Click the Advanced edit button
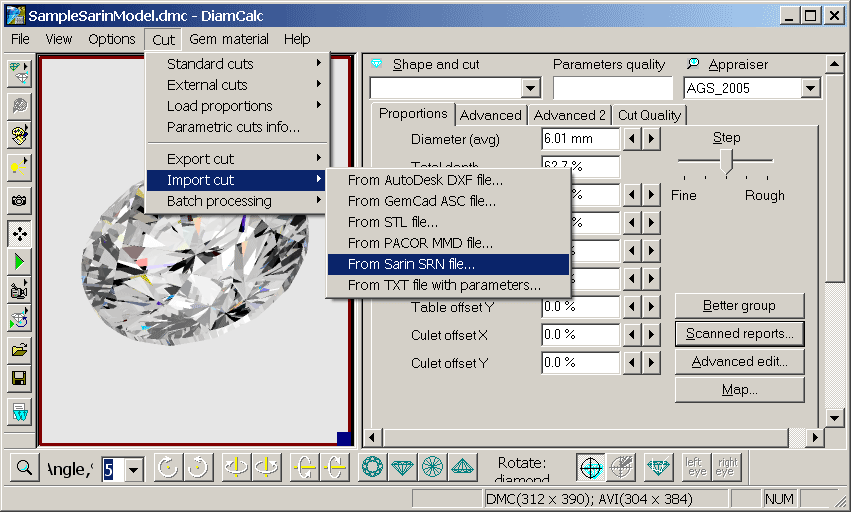 coord(739,361)
